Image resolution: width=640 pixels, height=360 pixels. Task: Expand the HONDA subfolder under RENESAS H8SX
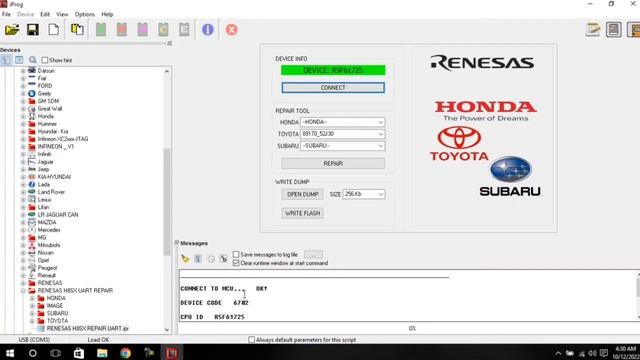(32, 298)
